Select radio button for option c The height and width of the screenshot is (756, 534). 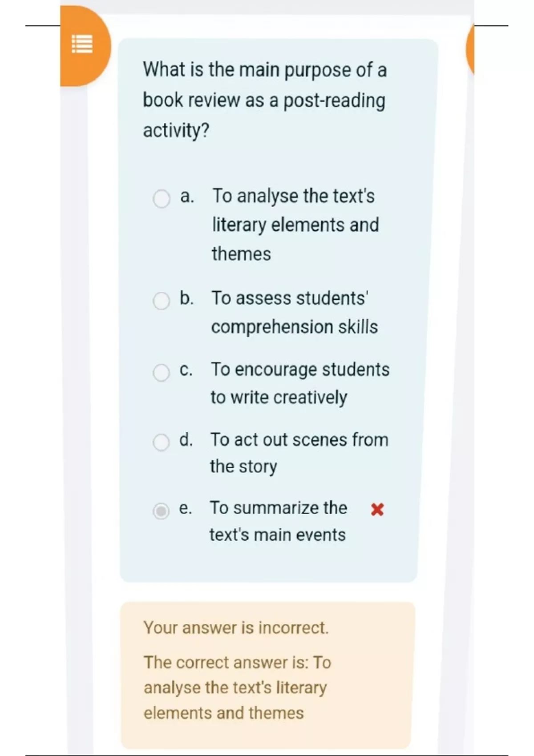pyautogui.click(x=161, y=373)
